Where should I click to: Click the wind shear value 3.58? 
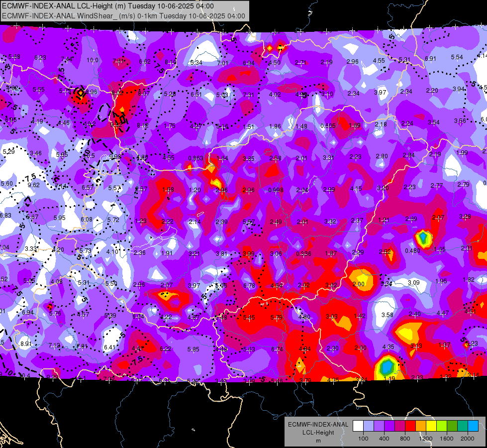click(388, 315)
